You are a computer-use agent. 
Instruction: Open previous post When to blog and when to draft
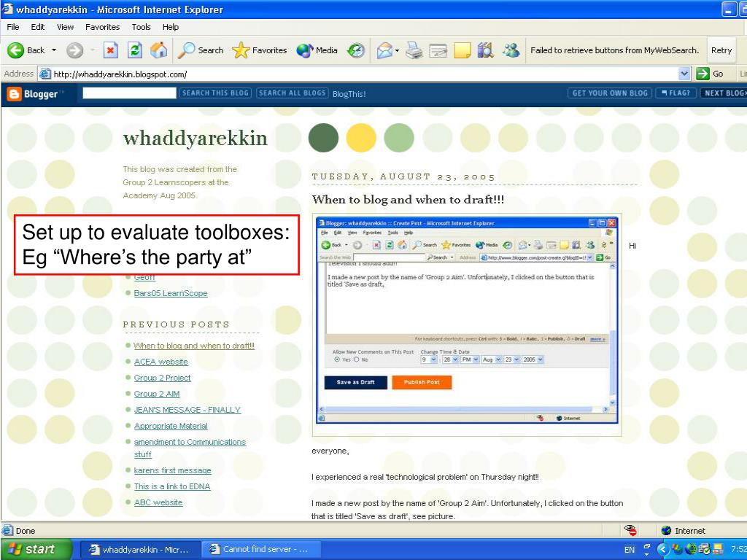tap(194, 346)
